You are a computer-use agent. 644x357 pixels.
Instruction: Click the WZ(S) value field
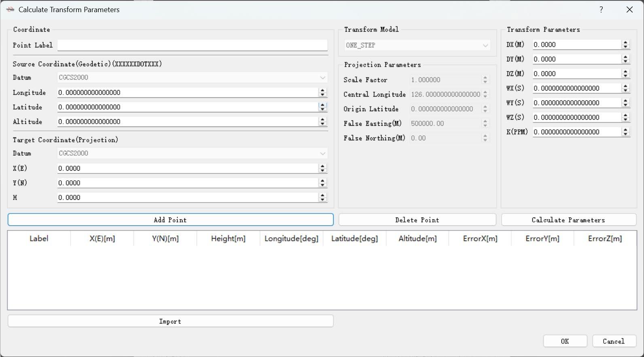click(577, 117)
